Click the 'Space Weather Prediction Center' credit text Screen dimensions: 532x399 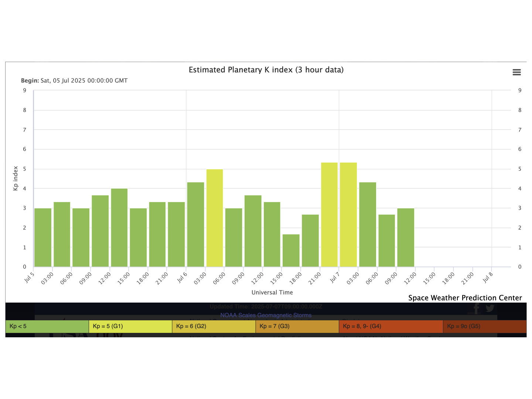(465, 298)
